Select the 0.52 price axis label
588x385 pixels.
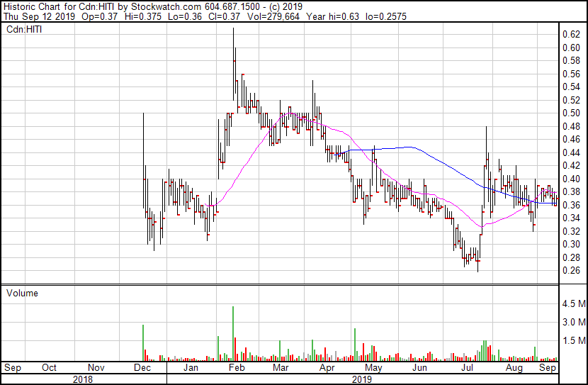tap(572, 100)
